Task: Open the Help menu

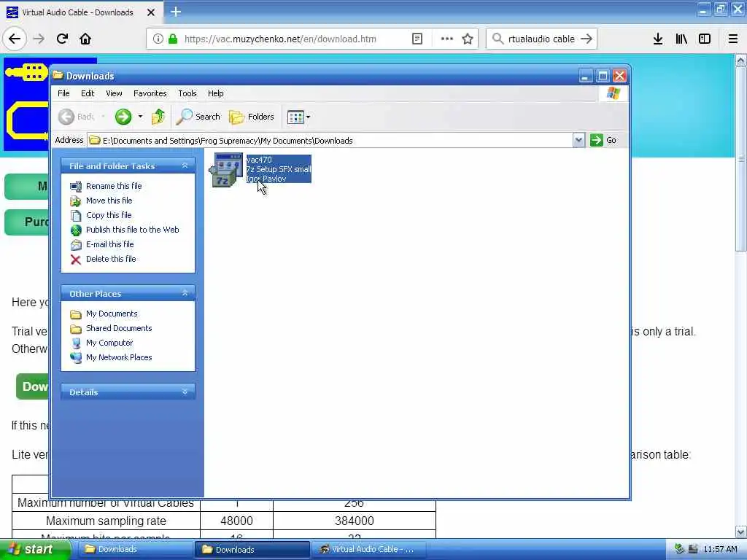Action: 215,93
